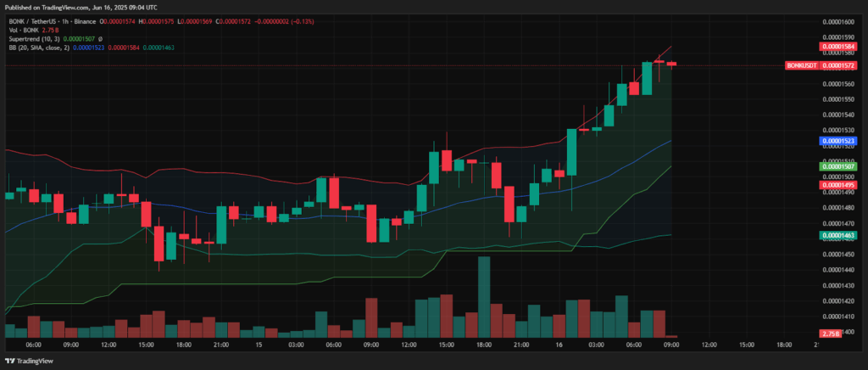Click the red 0.00001584 upper band tag

[x=838, y=47]
